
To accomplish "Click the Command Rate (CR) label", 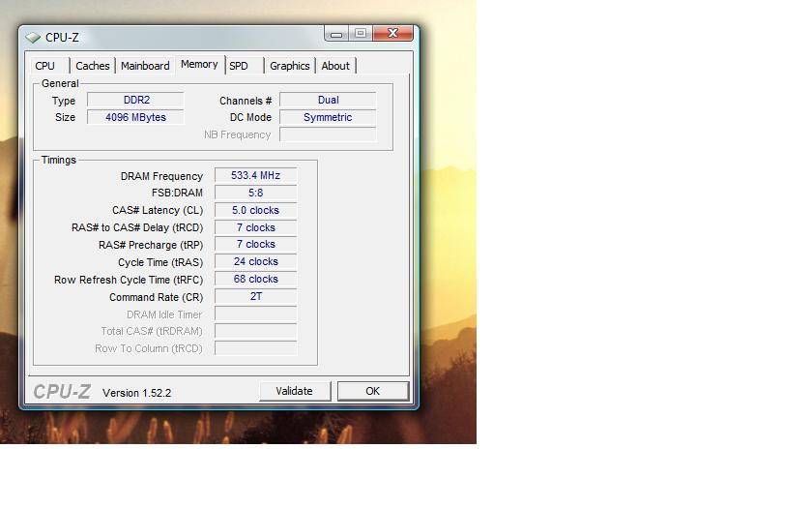I will pos(156,298).
